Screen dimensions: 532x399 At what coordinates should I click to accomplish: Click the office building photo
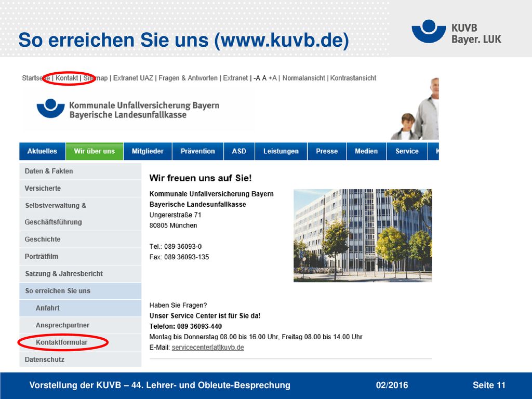[363, 235]
